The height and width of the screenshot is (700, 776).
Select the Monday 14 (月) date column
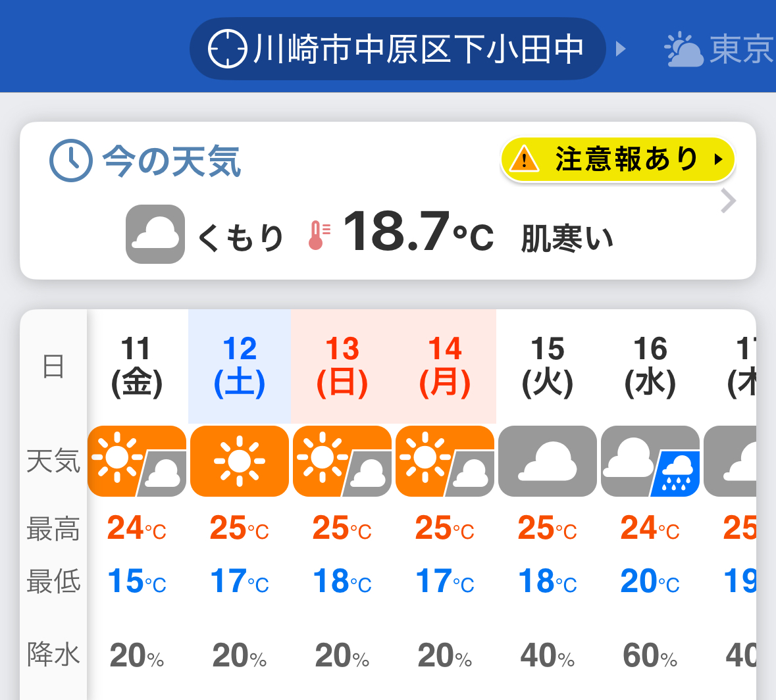point(445,366)
